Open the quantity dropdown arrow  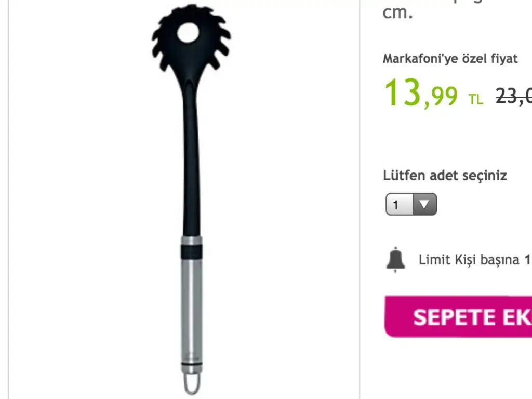click(x=424, y=204)
